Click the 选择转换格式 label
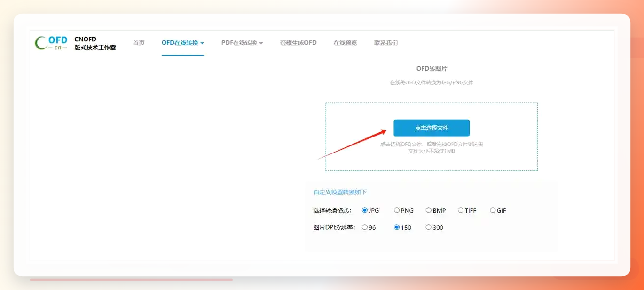 [x=332, y=210]
